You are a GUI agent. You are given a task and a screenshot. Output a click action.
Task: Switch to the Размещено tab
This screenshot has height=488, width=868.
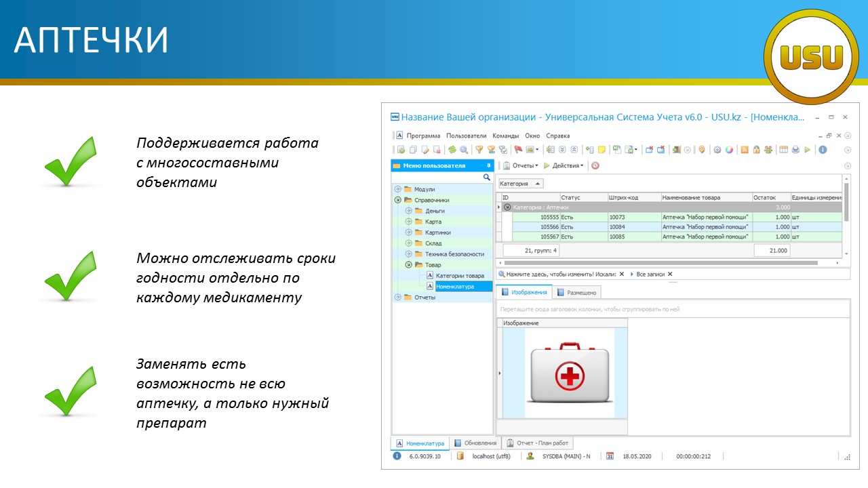(576, 292)
